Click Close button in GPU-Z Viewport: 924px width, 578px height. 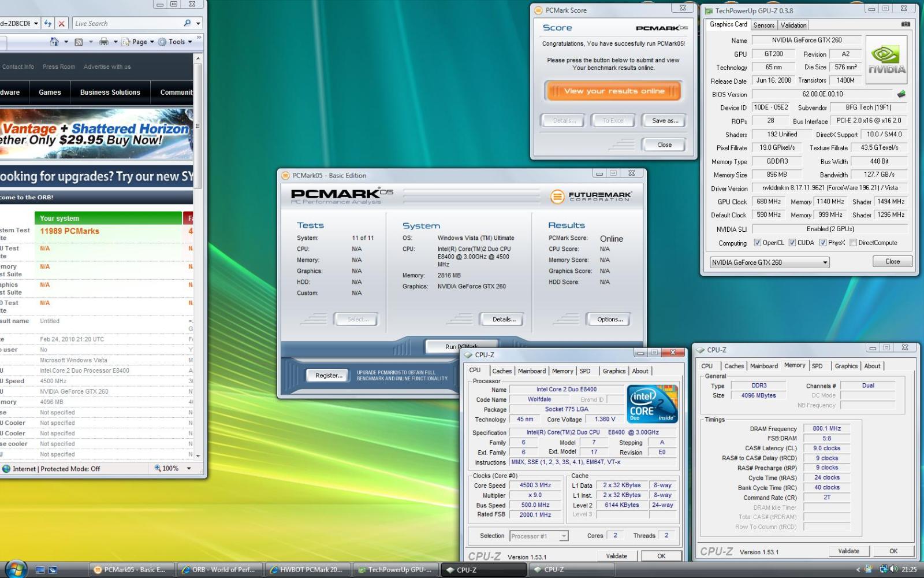click(892, 261)
